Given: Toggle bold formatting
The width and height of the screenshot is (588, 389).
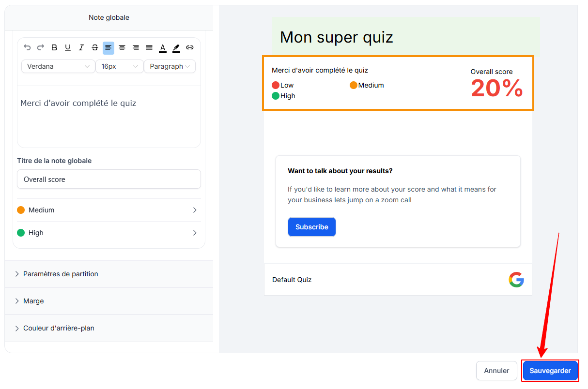Looking at the screenshot, I should click(54, 47).
